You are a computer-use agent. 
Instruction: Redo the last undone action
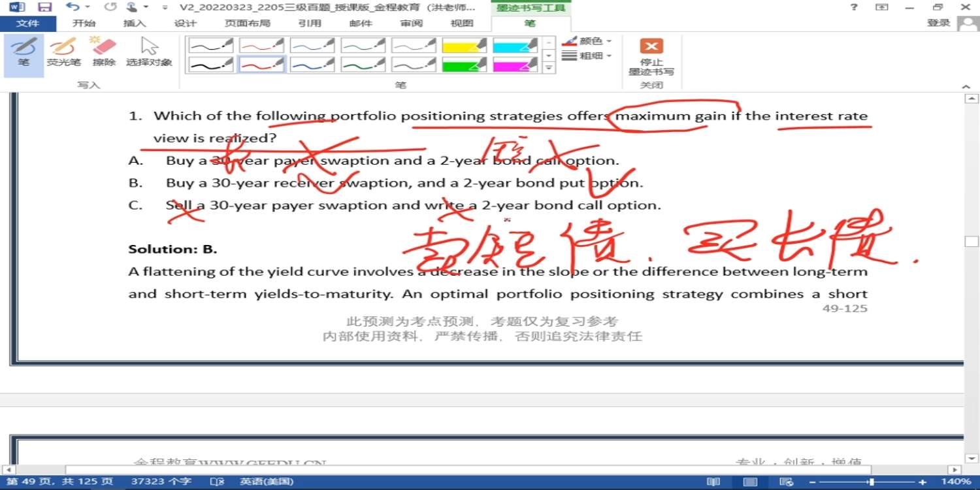pos(110,7)
